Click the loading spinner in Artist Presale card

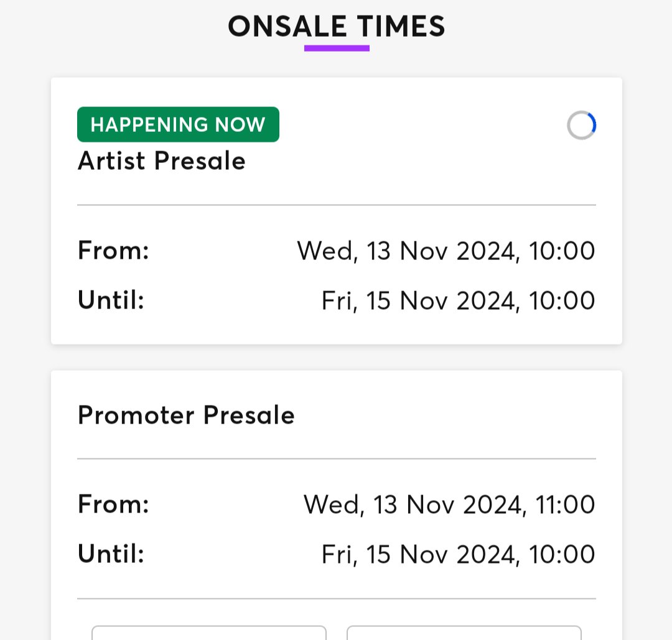coord(581,125)
